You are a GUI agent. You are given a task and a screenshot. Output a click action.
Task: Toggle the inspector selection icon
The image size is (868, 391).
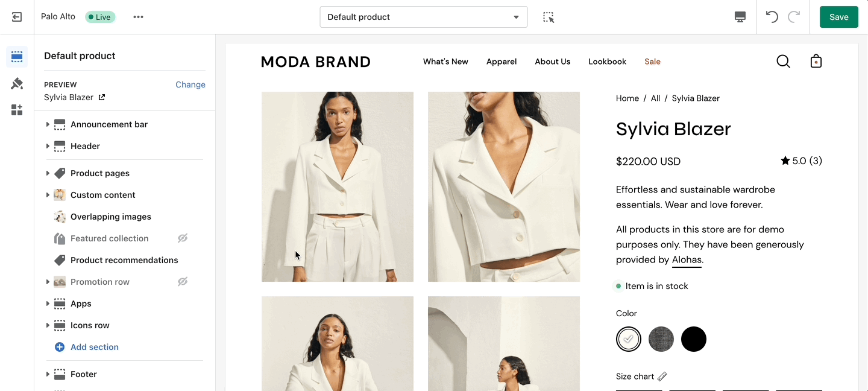548,17
